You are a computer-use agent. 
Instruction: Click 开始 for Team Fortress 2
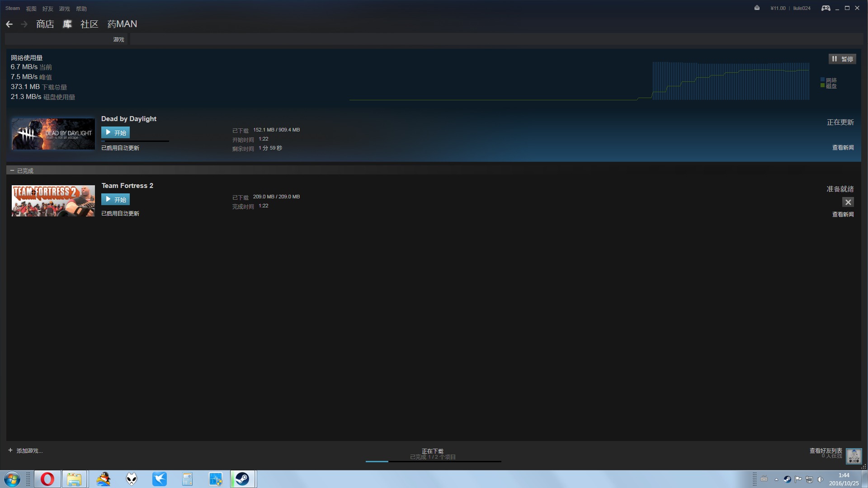pyautogui.click(x=115, y=199)
